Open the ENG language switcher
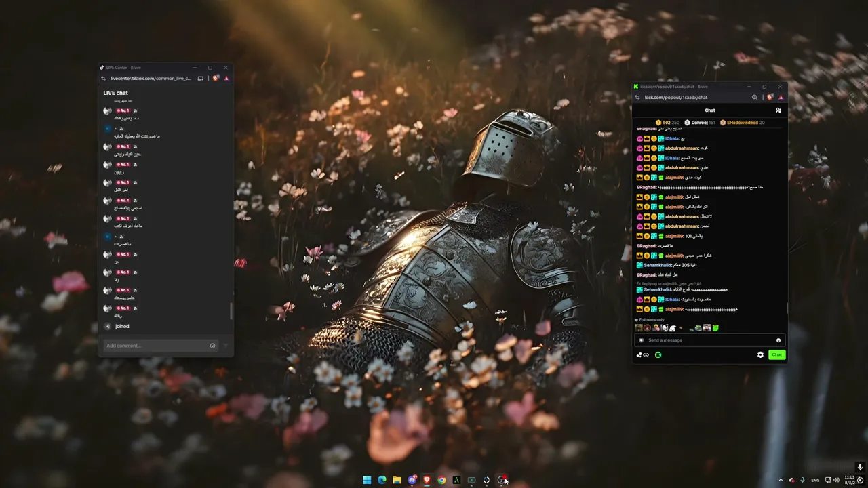 815,480
